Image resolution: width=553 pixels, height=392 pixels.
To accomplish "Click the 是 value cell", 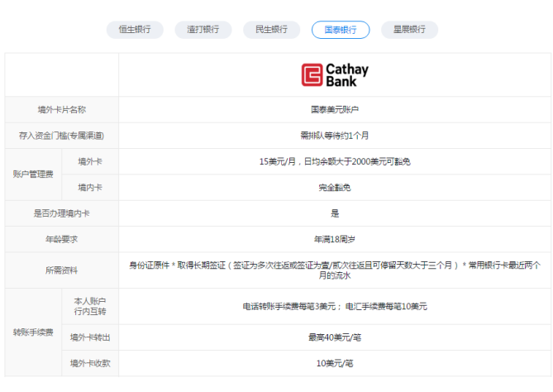I will click(335, 213).
